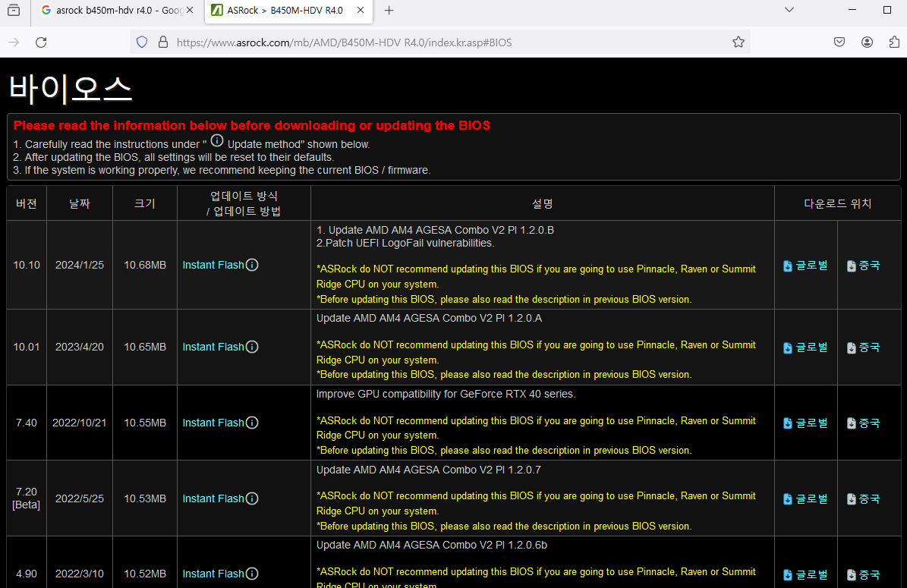This screenshot has width=907, height=588.
Task: Click the site security padlock icon
Action: 163,42
